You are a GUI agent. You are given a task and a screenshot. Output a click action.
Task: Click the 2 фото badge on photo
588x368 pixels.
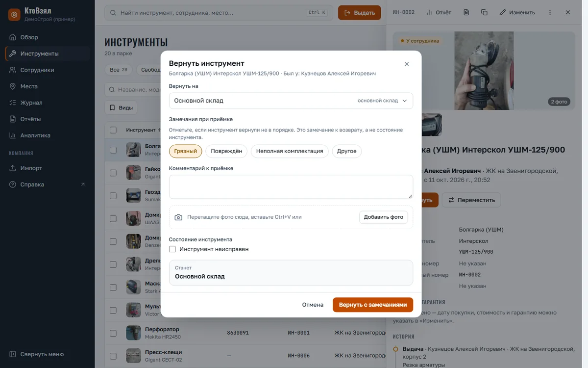559,102
